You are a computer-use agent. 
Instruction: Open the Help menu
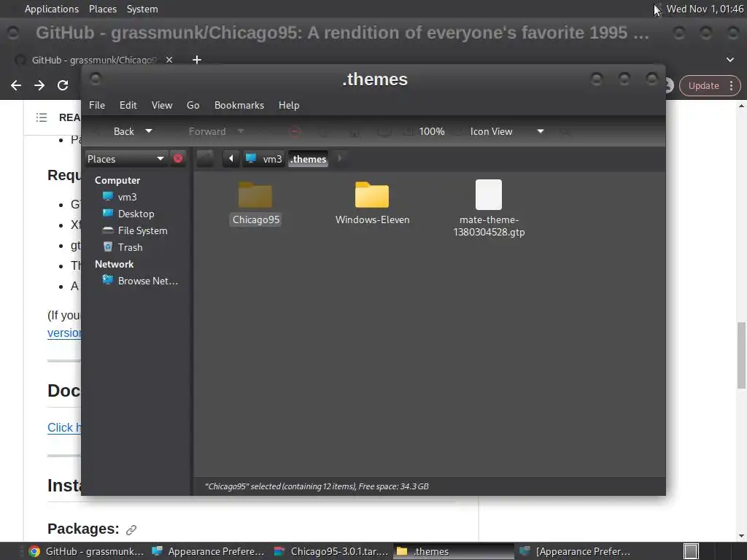289,105
